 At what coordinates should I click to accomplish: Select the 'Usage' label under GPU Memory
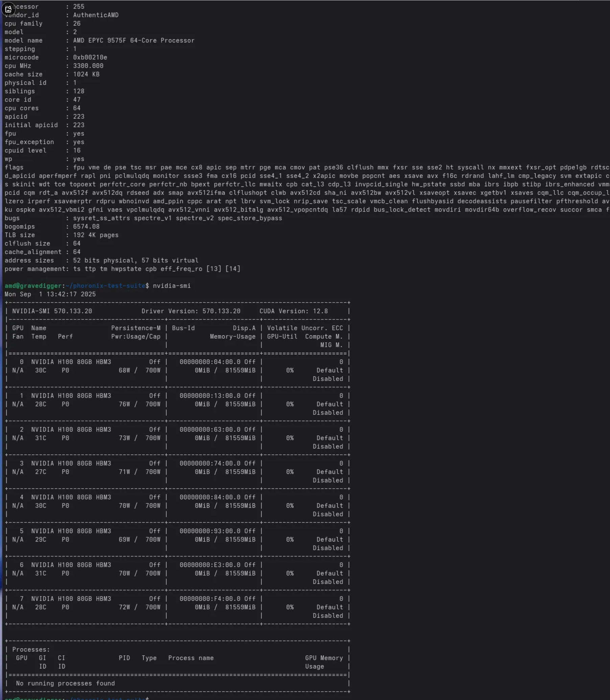point(314,666)
